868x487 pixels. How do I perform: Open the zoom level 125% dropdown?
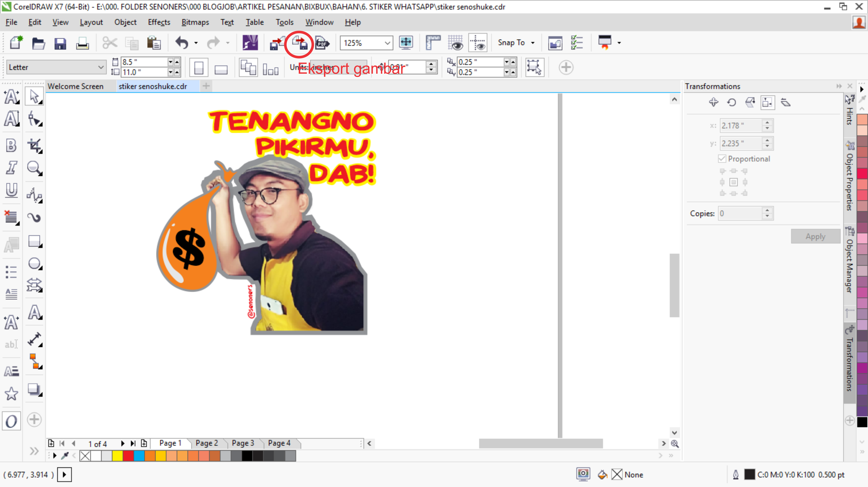387,43
